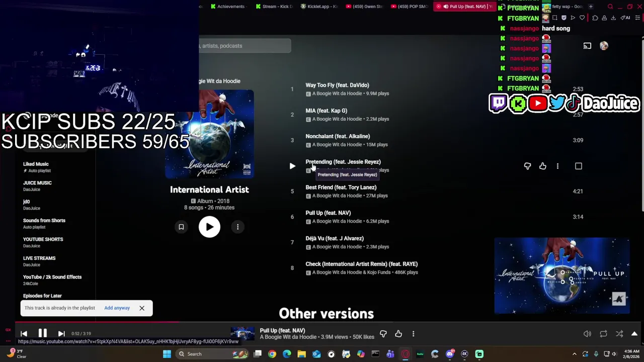Open International Artist album options menu

(238, 227)
